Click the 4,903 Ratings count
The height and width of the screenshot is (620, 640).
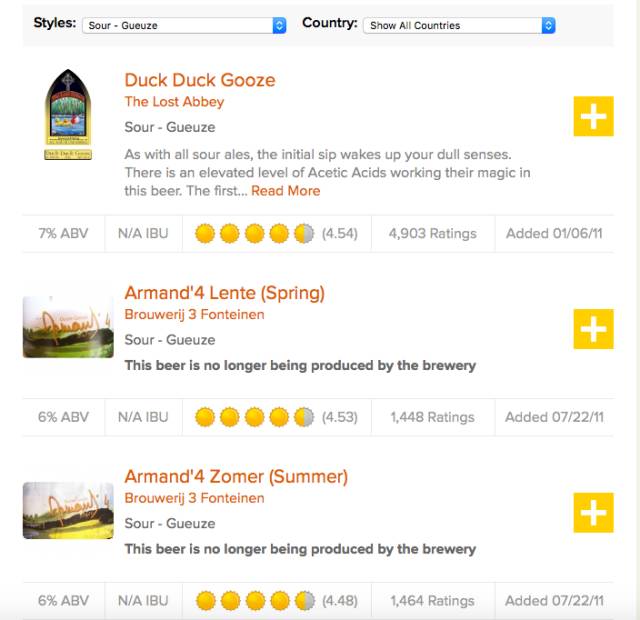click(x=432, y=234)
